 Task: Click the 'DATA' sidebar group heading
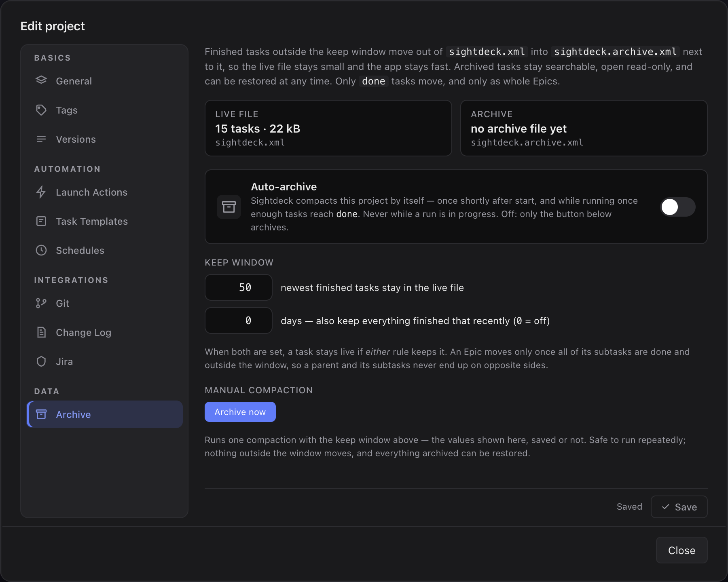tap(47, 391)
